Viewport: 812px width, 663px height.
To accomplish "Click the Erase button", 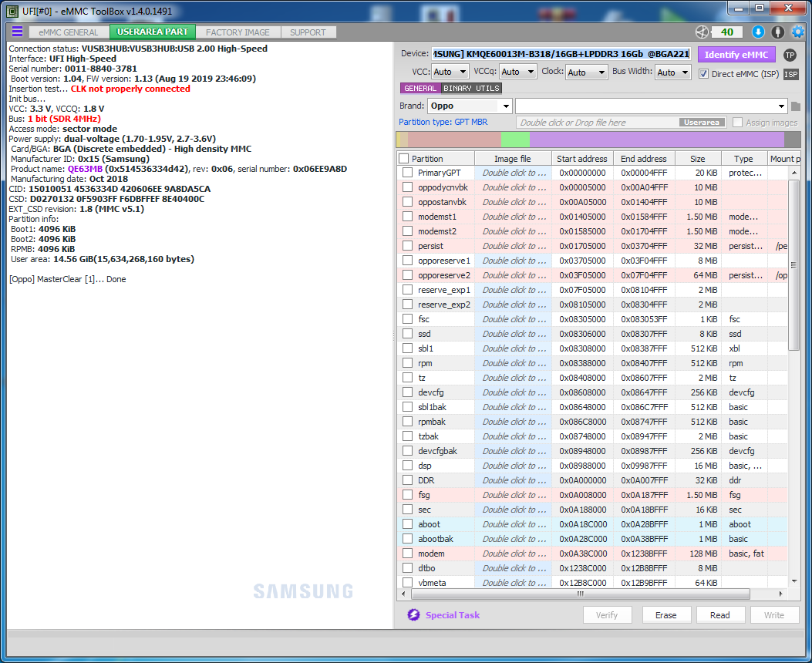I will coord(666,615).
